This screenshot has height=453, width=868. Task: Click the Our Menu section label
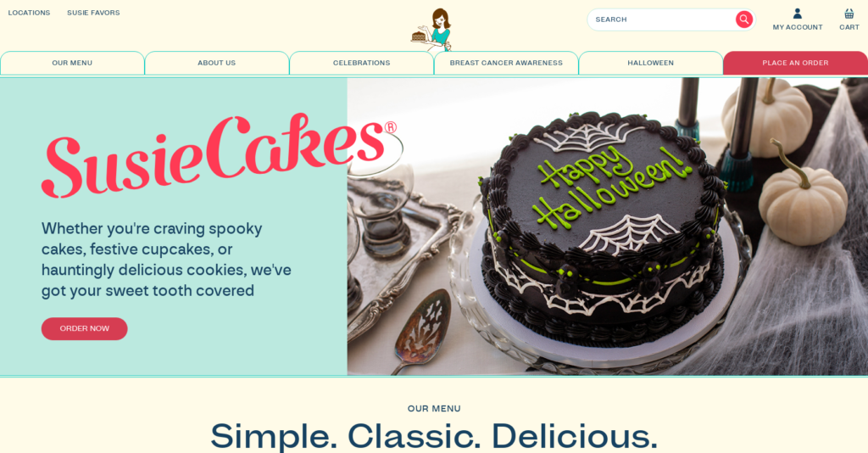point(434,409)
